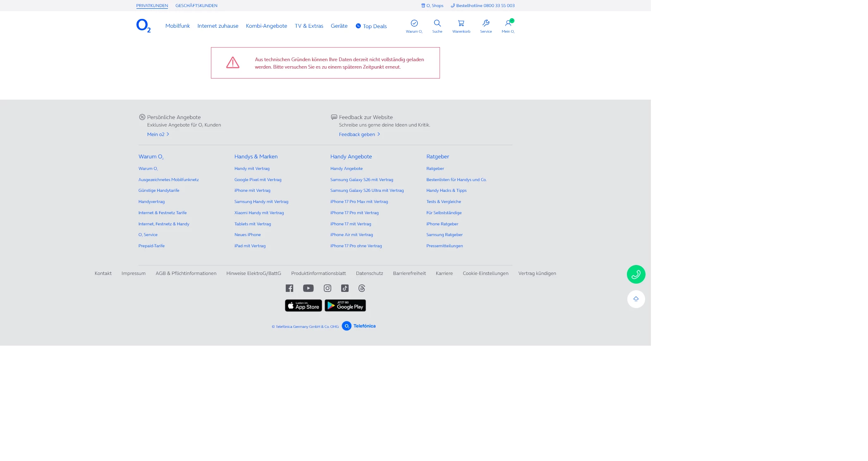Image resolution: width=868 pixels, height=461 pixels.
Task: Open the Top Deals menu item
Action: 371,26
